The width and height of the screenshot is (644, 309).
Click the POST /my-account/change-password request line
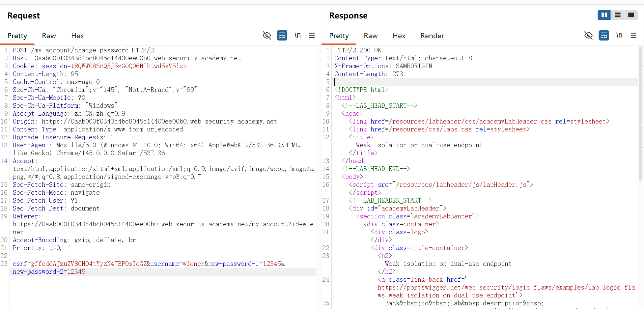tap(83, 50)
